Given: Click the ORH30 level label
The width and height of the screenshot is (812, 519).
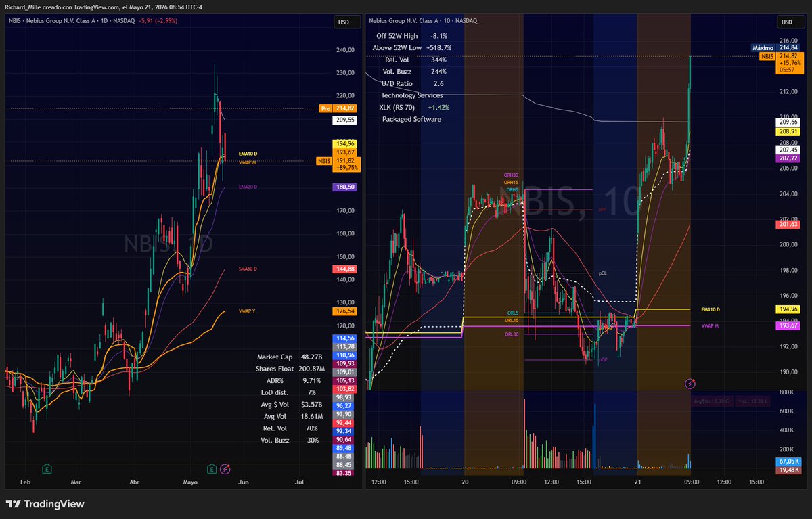Looking at the screenshot, I should (x=511, y=175).
